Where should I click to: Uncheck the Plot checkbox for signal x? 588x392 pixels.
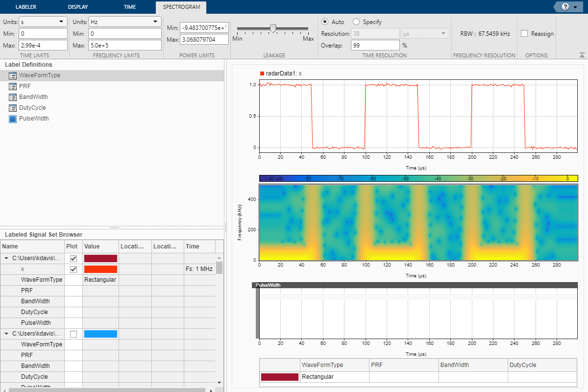73,269
